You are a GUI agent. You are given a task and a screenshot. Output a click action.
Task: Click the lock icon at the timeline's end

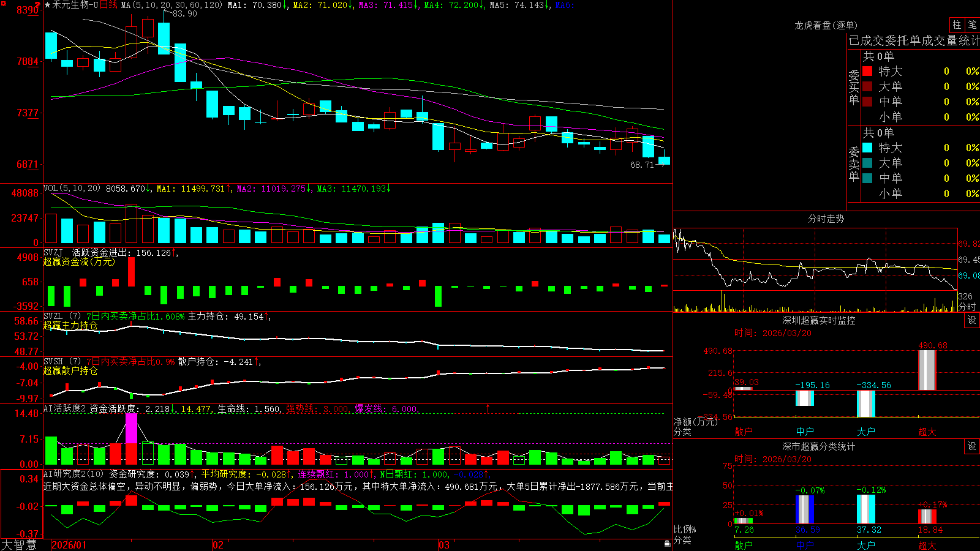668,544
